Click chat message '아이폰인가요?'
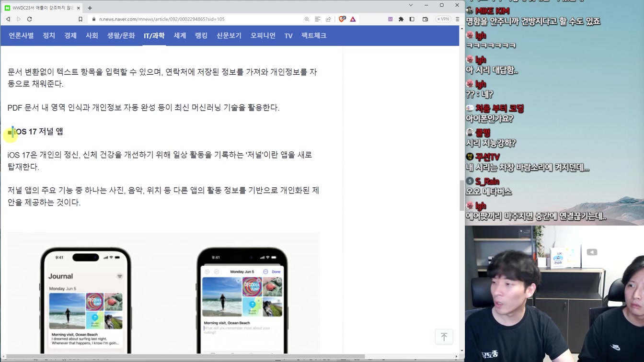 pos(490,119)
